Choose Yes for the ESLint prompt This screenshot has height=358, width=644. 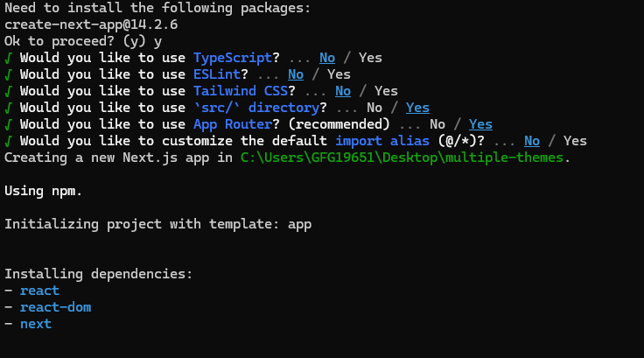pos(339,74)
